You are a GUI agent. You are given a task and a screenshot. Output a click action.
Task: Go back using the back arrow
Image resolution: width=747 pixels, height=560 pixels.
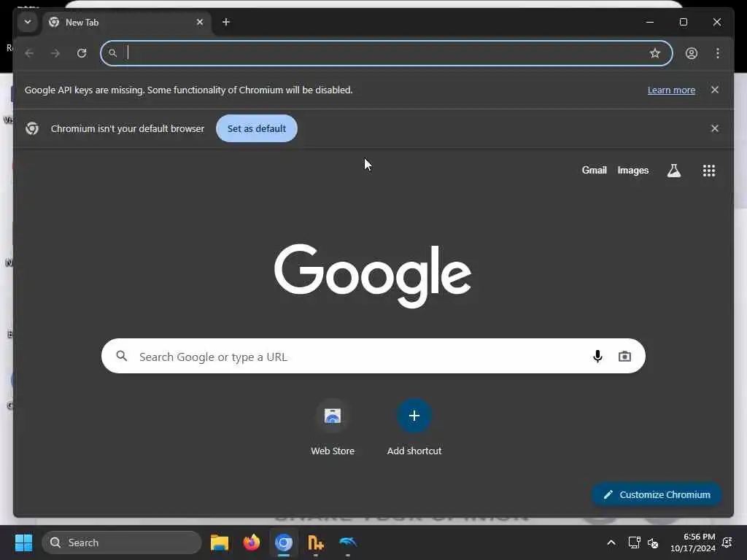[29, 53]
